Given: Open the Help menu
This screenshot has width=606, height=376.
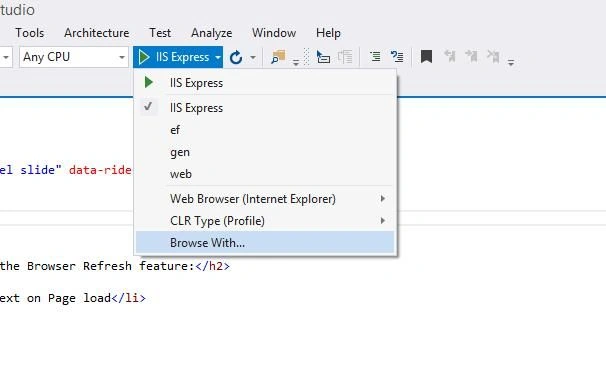Looking at the screenshot, I should point(328,33).
